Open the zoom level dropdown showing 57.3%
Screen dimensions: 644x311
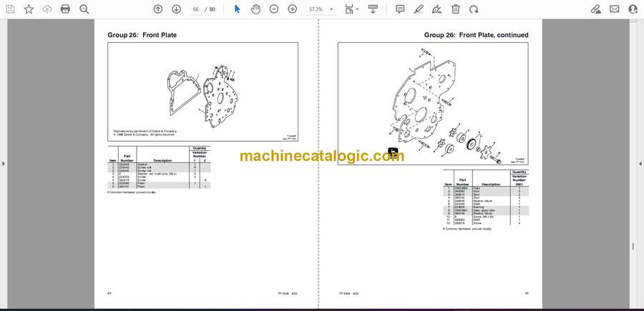(321, 9)
